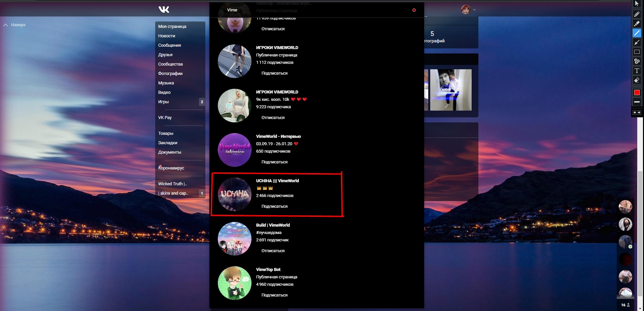Open Друзья in sidebar
This screenshot has height=311, width=644.
pyautogui.click(x=165, y=54)
